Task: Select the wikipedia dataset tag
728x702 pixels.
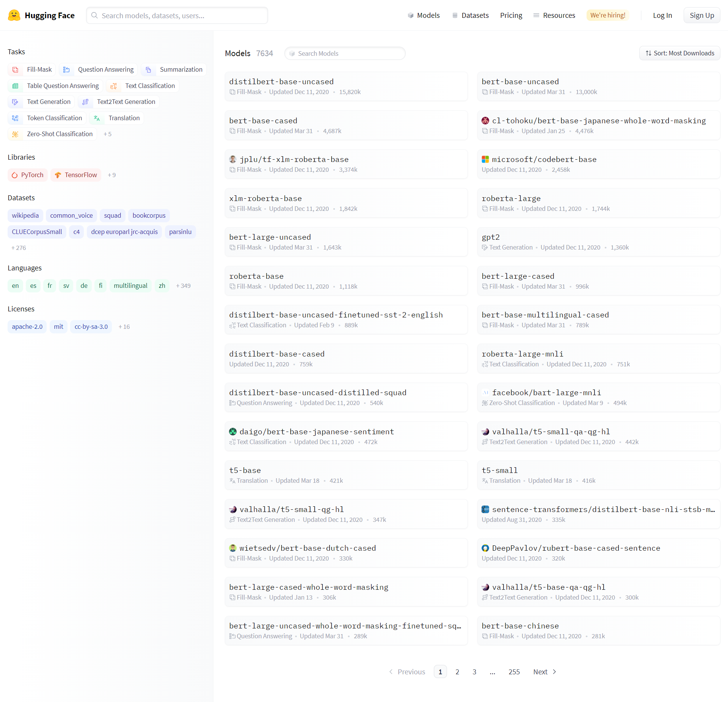Action: (x=25, y=216)
